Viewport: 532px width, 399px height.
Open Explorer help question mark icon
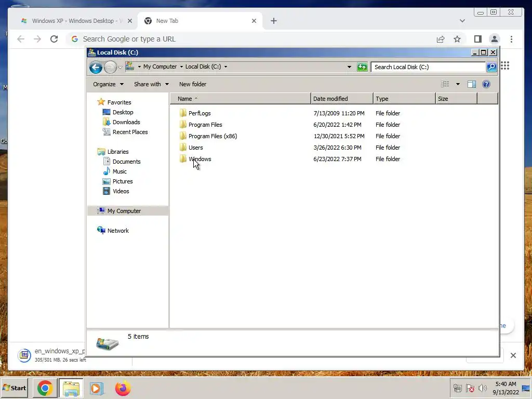486,84
